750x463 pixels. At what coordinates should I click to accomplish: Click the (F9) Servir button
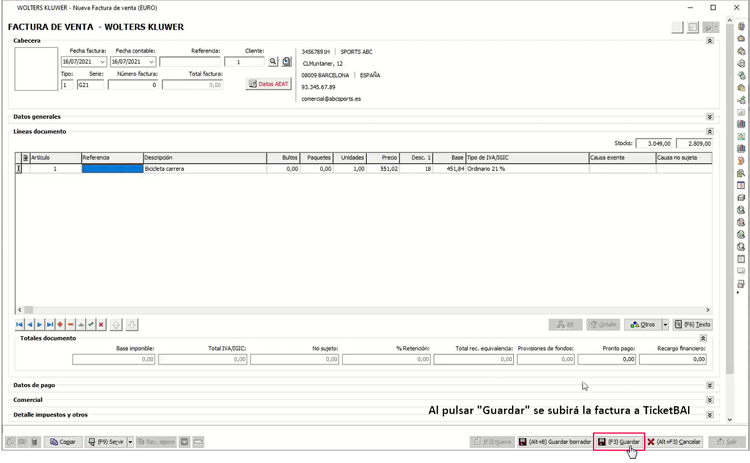tap(106, 442)
